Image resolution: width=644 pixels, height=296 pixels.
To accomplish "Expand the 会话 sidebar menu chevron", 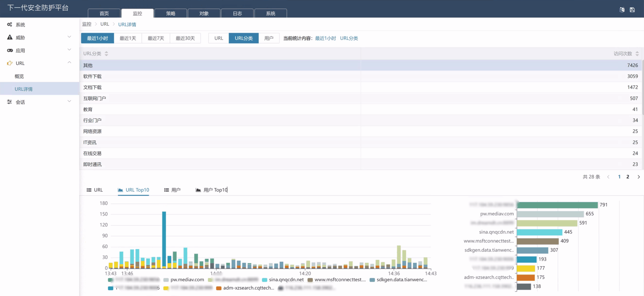I will (69, 101).
